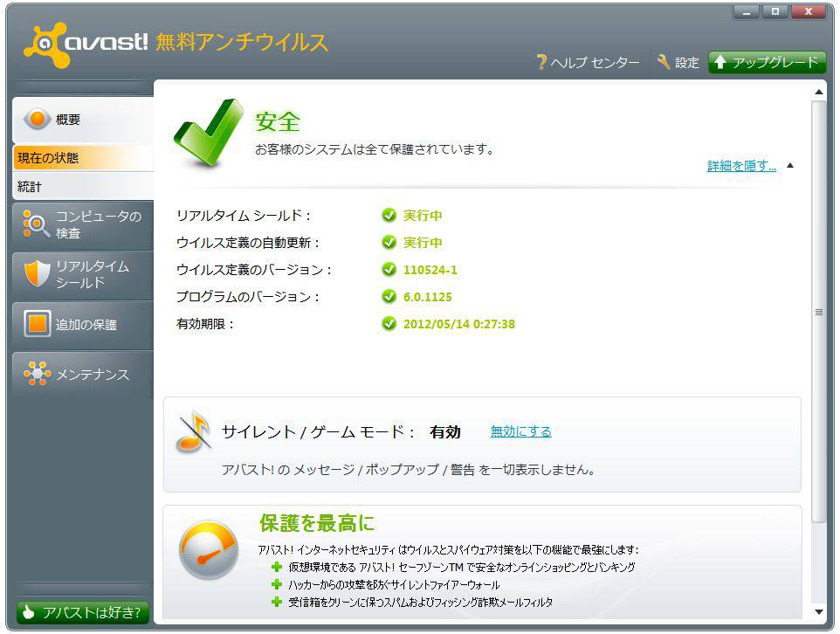Viewport: 840px width, 634px height.
Task: Open リアルタイム シールド shield icon
Action: [37, 274]
